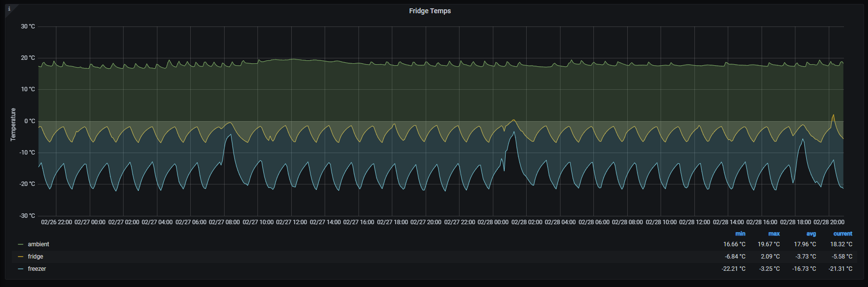Click the -10 °C y-axis label
Image resolution: width=868 pixels, height=287 pixels.
point(27,153)
